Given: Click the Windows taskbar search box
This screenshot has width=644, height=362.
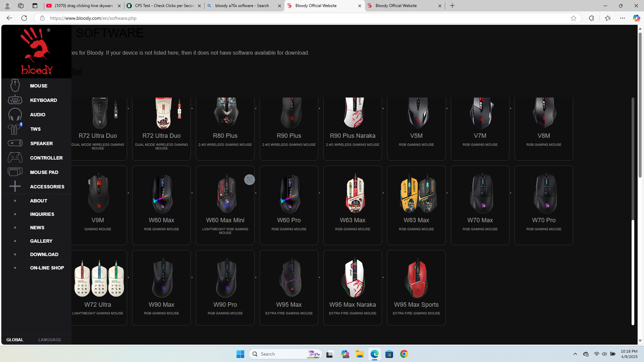Looking at the screenshot, I should point(285,354).
